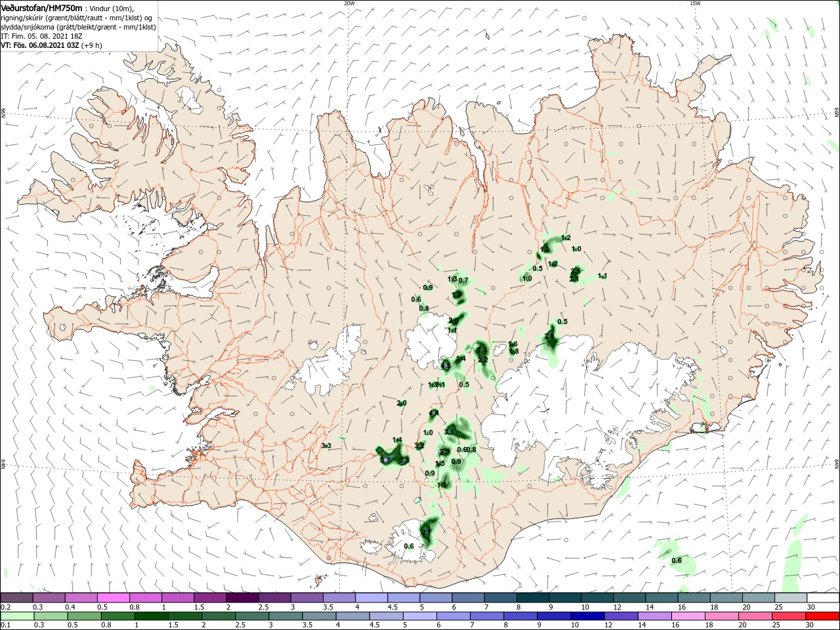
Task: Pick the bright red above-30 swatch in lower legend
Action: [822, 616]
